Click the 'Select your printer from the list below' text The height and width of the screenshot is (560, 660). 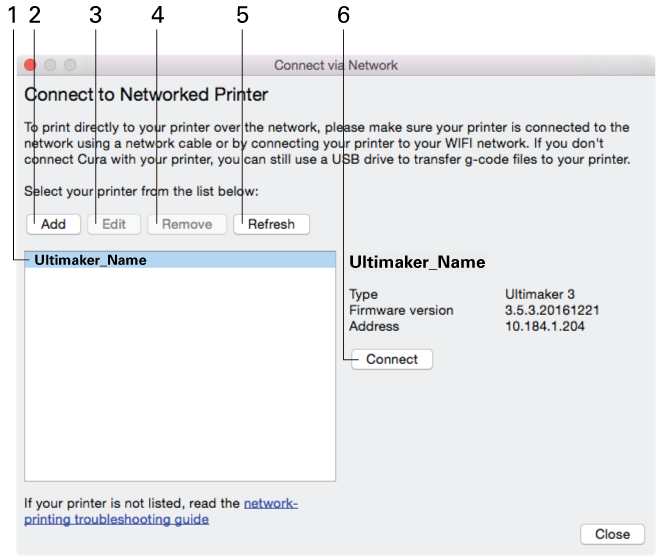(141, 192)
